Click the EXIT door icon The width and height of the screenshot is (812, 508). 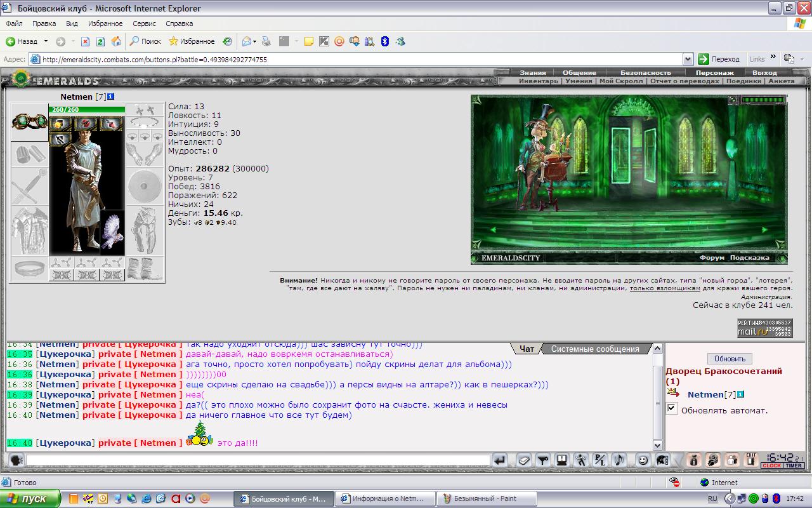click(x=751, y=461)
